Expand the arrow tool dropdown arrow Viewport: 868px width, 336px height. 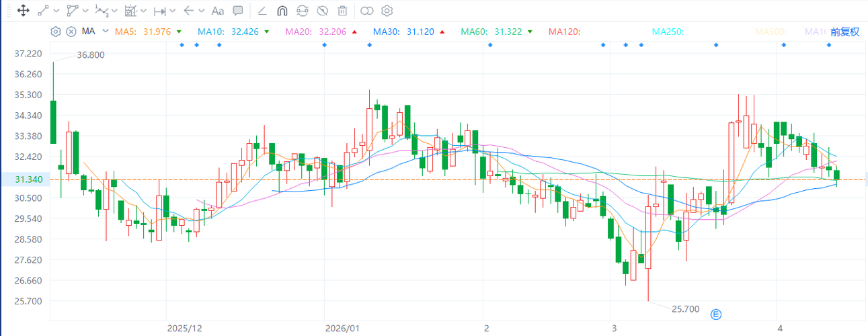pyautogui.click(x=202, y=11)
